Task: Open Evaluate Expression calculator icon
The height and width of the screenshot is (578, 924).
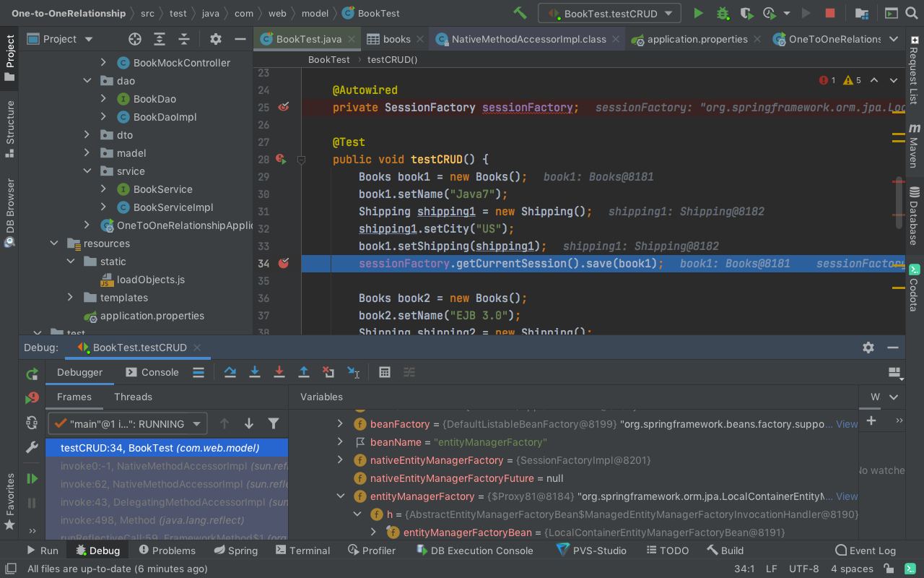Action: [384, 372]
